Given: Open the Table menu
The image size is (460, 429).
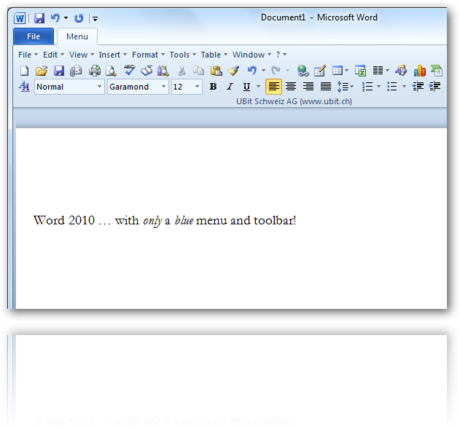Looking at the screenshot, I should pos(214,55).
